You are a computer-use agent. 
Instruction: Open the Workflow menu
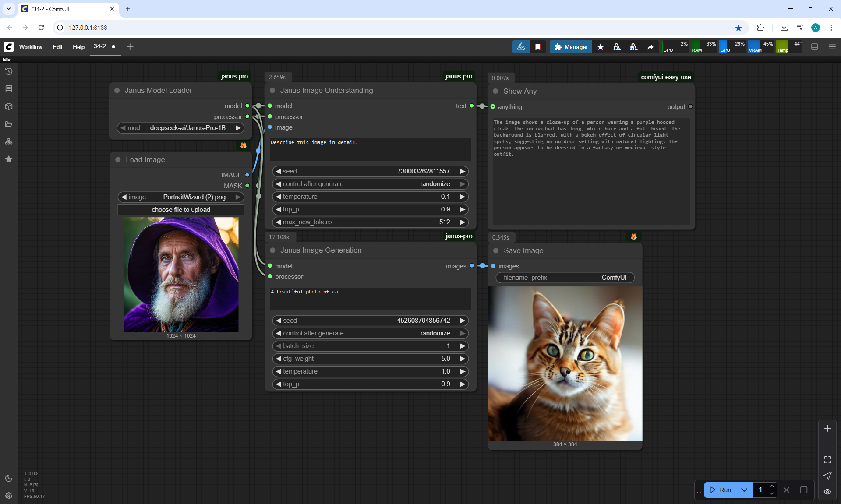click(x=31, y=47)
